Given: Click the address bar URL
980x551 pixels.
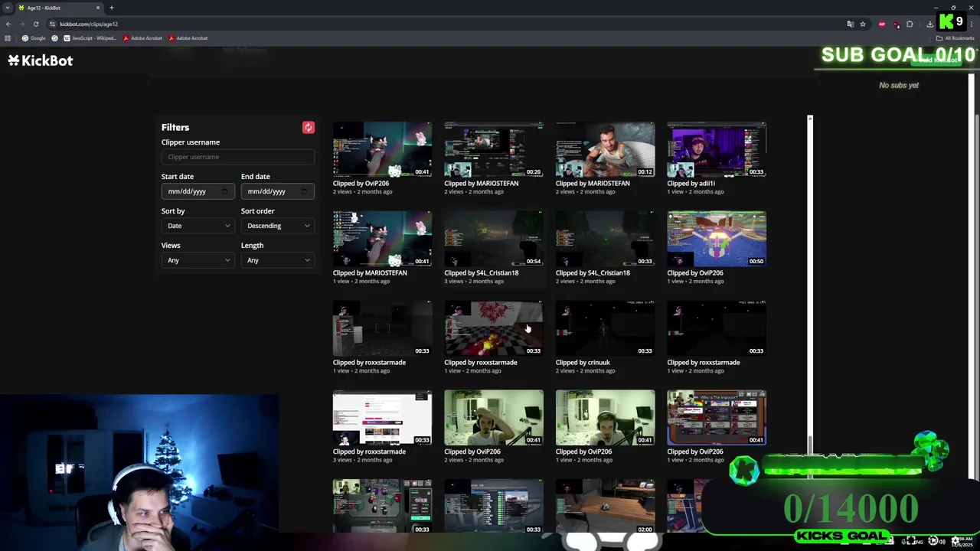Looking at the screenshot, I should (x=89, y=24).
